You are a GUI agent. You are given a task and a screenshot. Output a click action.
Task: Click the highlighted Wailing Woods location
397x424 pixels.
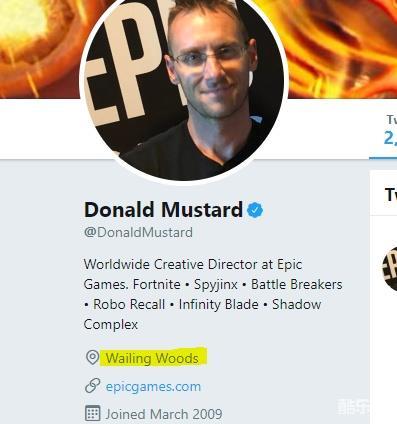[x=152, y=358]
